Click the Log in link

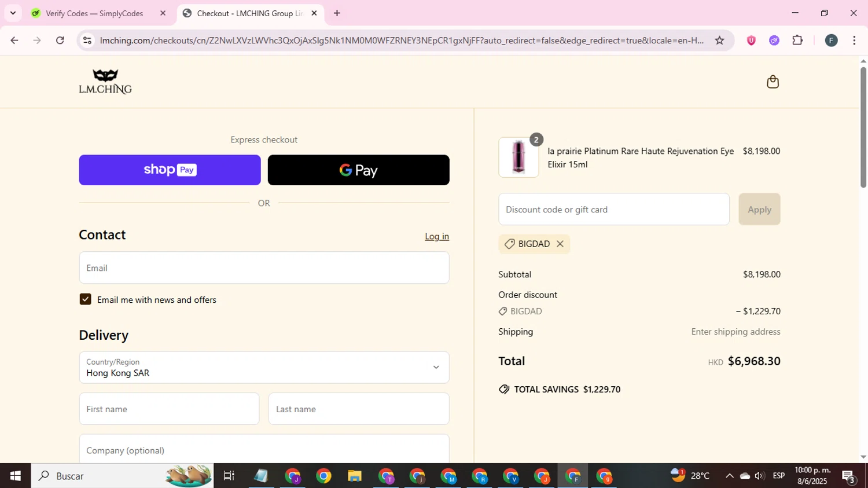[437, 236]
